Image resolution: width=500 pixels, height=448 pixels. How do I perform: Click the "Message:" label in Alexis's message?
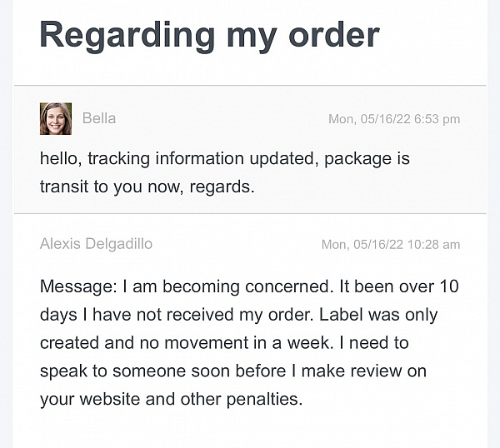click(77, 286)
